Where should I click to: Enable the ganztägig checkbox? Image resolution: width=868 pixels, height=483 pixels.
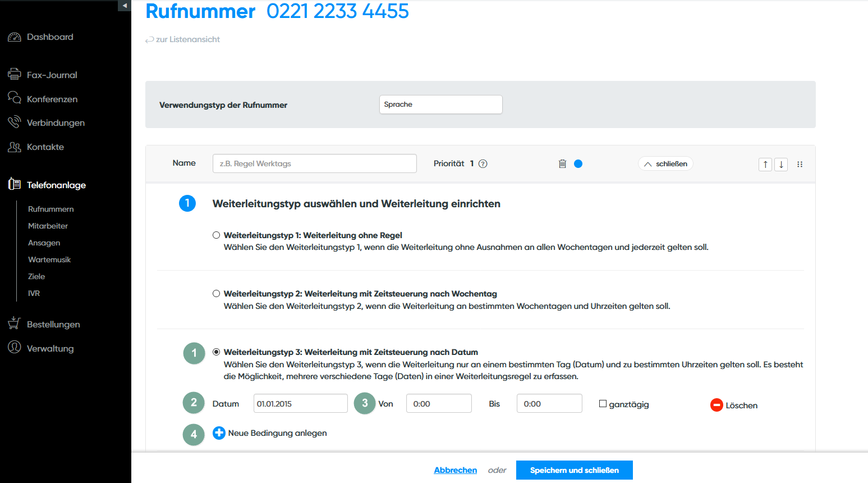(603, 404)
